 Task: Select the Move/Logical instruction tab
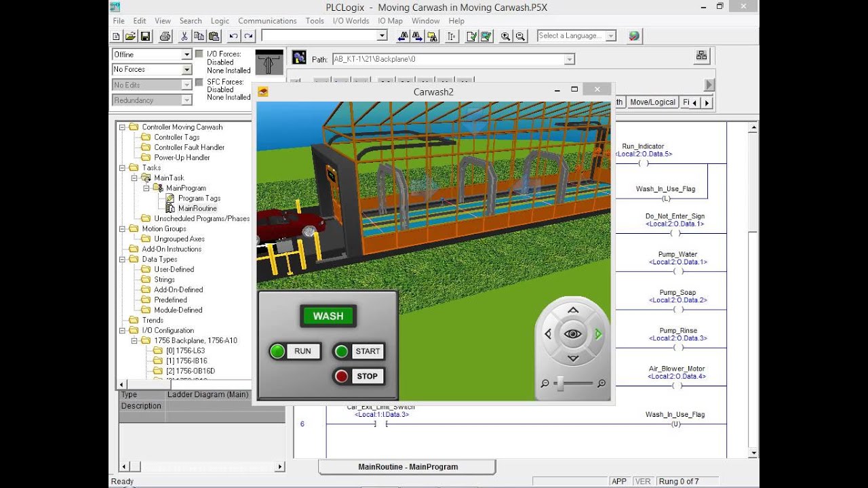coord(652,102)
